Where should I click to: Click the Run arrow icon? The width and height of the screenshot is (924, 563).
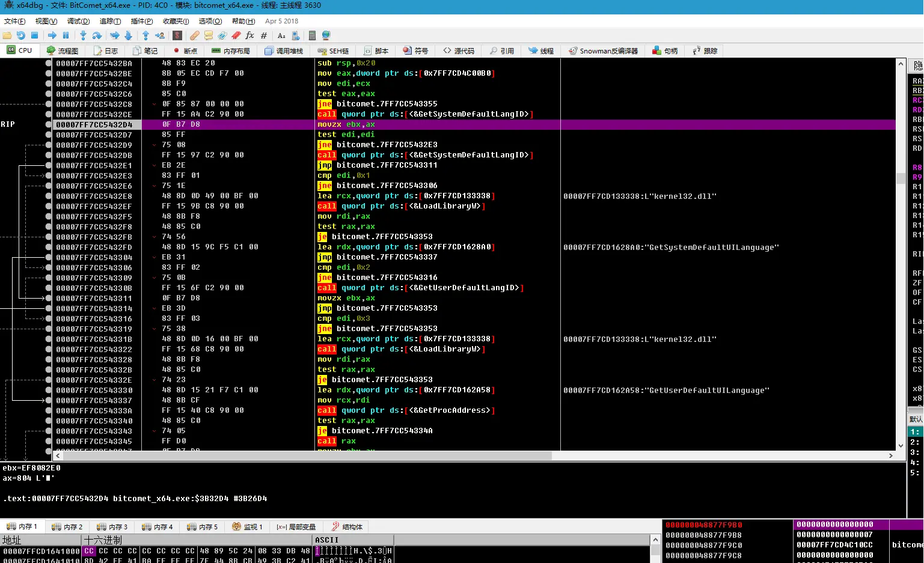(x=52, y=35)
